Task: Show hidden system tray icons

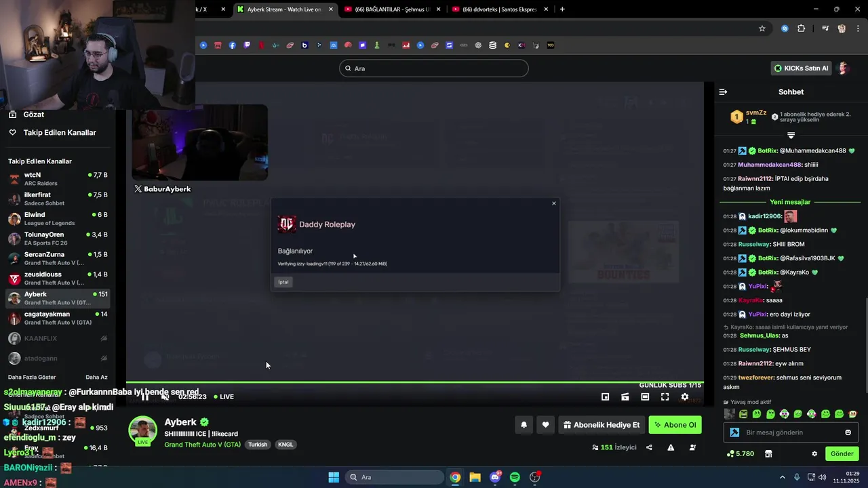Action: 782,477
